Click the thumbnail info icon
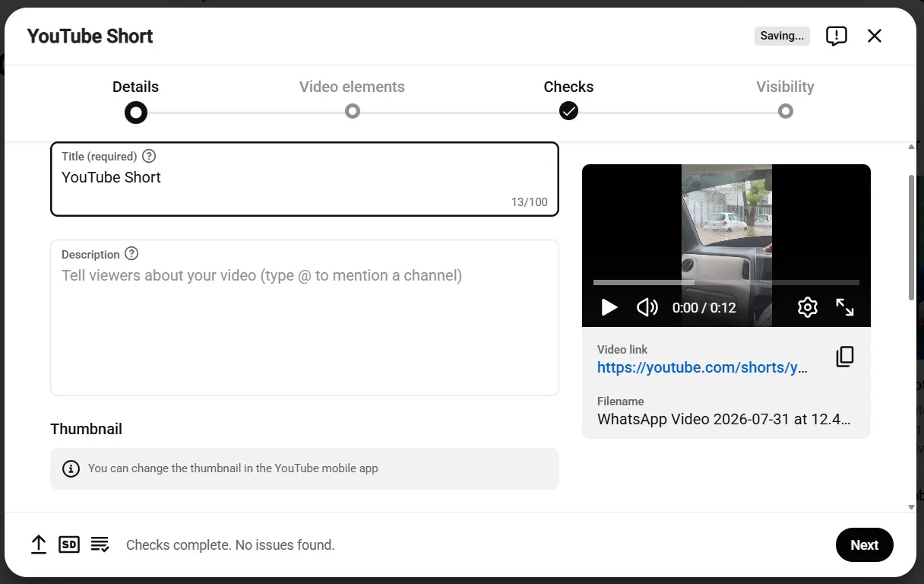 tap(71, 468)
